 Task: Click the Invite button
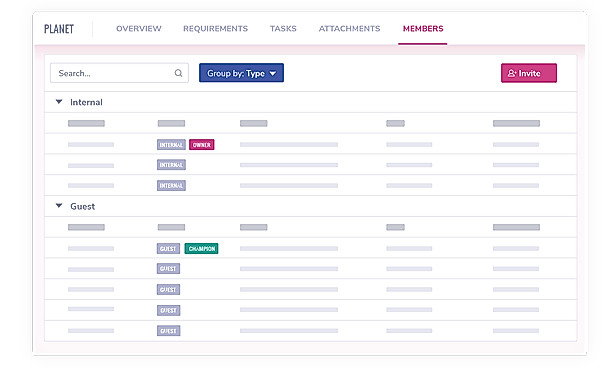tap(529, 73)
